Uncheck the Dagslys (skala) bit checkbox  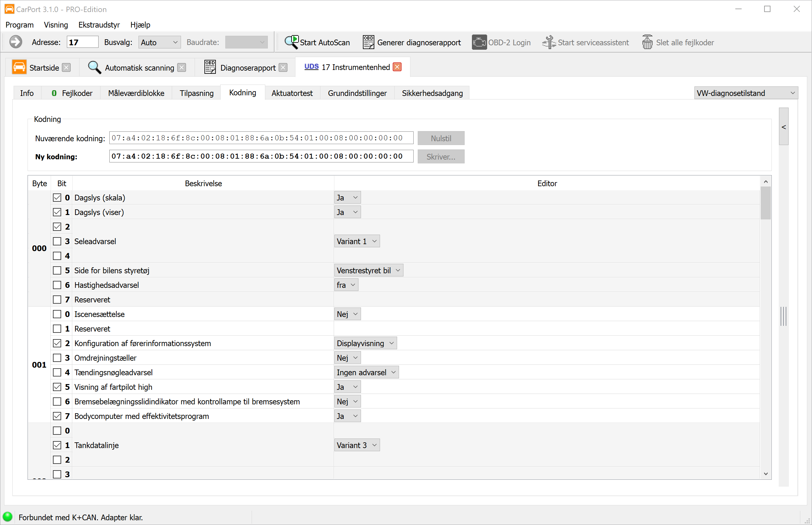(x=57, y=198)
